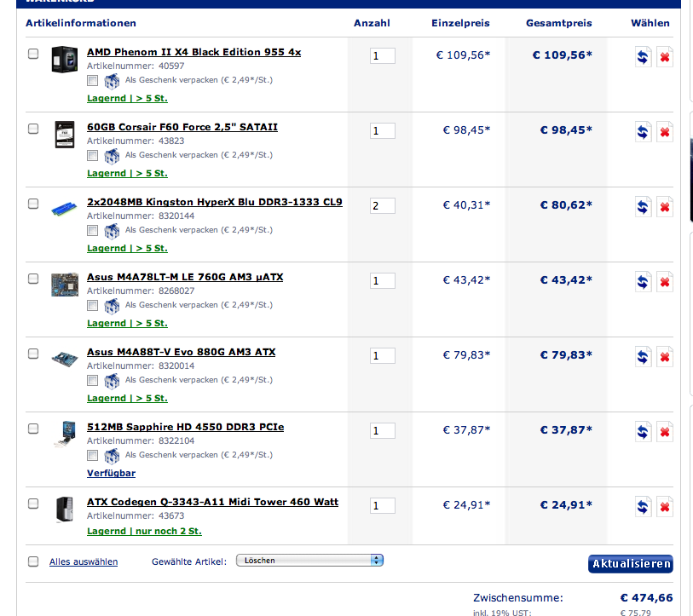Click refresh icon for Corsair F60 row
693x616 pixels.
(643, 132)
